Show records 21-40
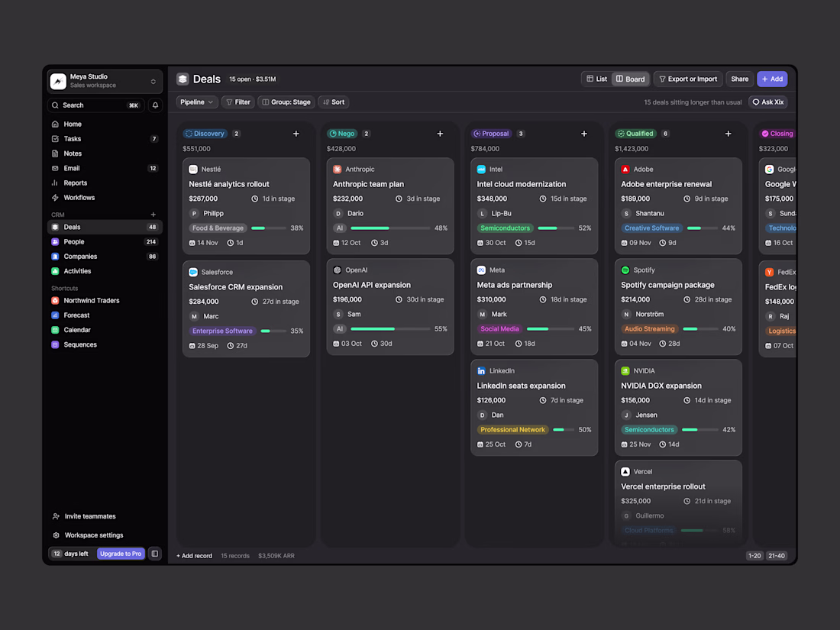The width and height of the screenshot is (840, 630). click(777, 555)
